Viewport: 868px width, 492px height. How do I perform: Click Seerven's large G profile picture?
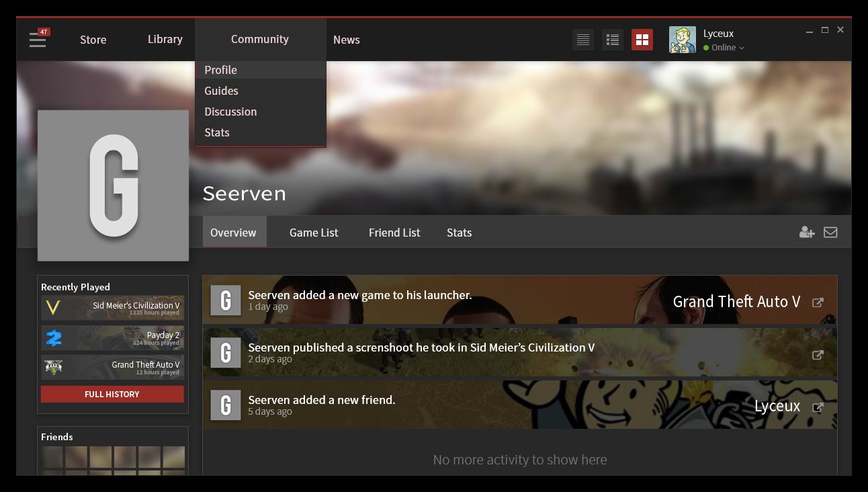pos(113,186)
